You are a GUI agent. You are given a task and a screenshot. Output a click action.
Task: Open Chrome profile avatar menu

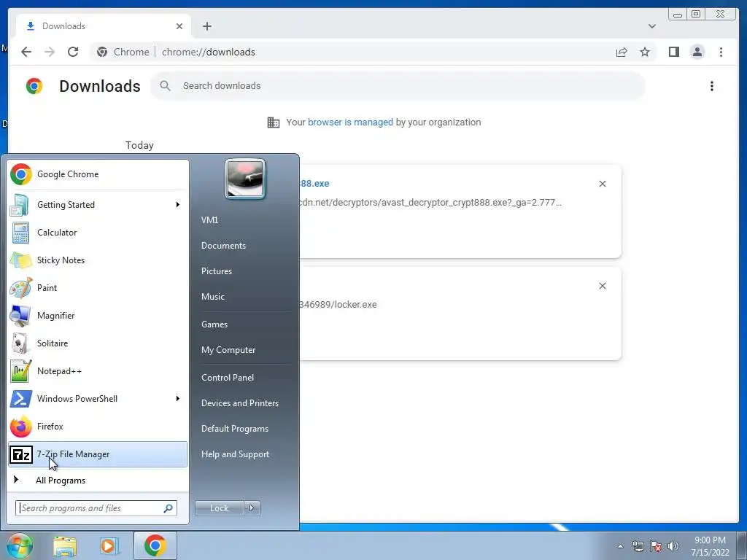697,52
